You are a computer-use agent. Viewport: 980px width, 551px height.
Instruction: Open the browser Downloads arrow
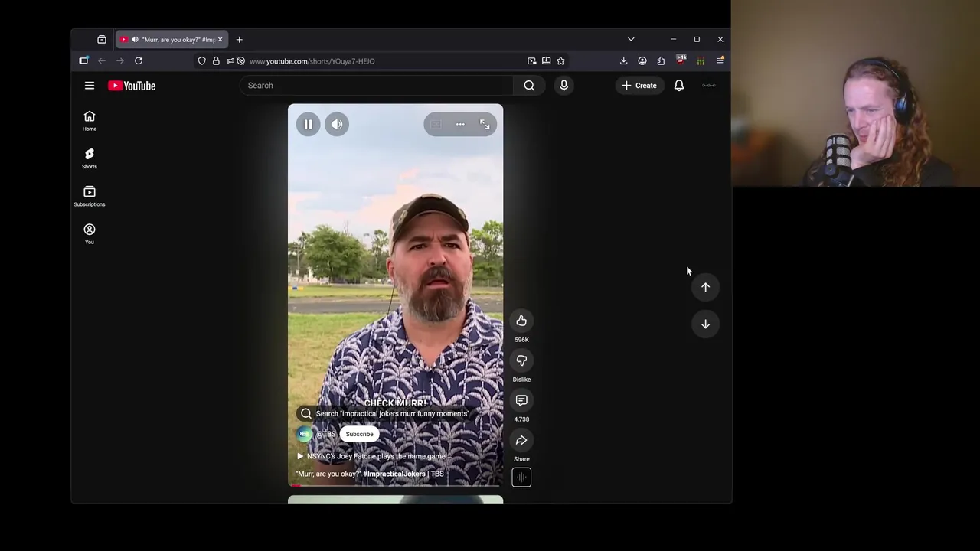(623, 60)
